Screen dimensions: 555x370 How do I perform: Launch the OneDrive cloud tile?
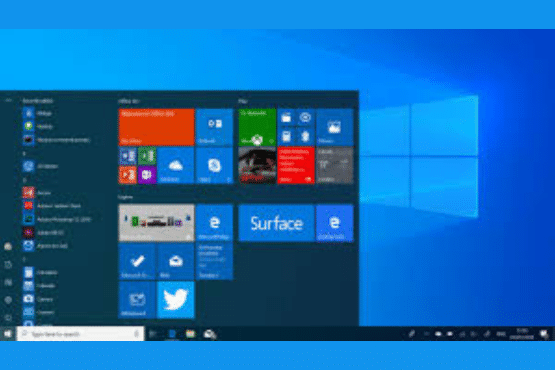point(176,166)
